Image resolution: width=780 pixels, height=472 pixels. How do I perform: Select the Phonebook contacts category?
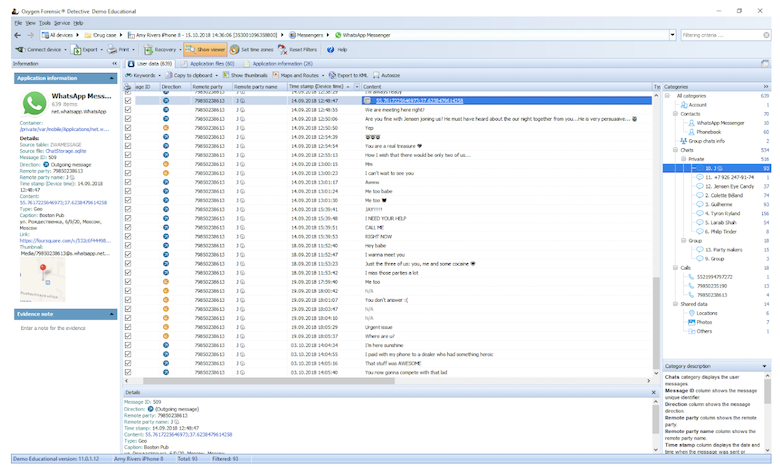click(708, 132)
